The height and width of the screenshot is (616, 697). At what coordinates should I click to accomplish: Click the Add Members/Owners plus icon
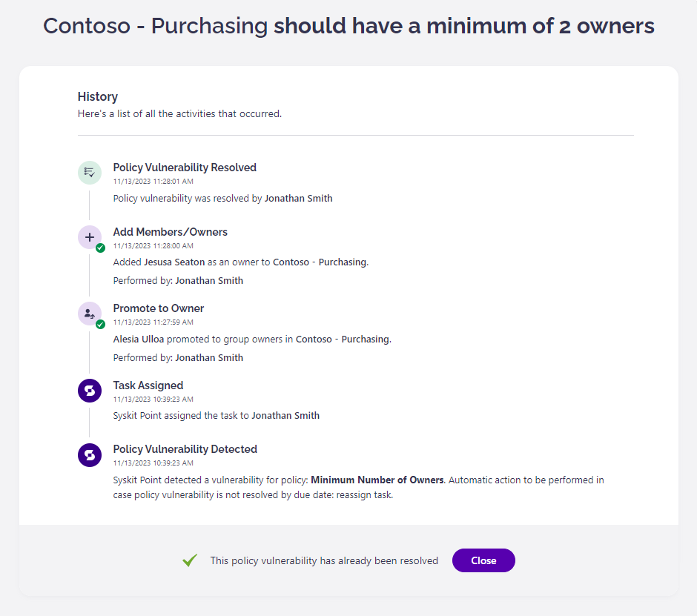coord(90,237)
